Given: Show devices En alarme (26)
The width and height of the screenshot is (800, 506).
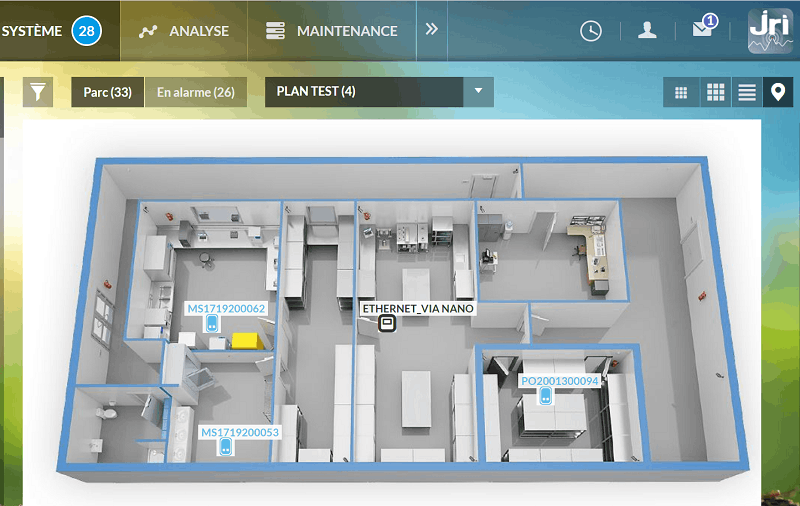Looking at the screenshot, I should pos(196,92).
